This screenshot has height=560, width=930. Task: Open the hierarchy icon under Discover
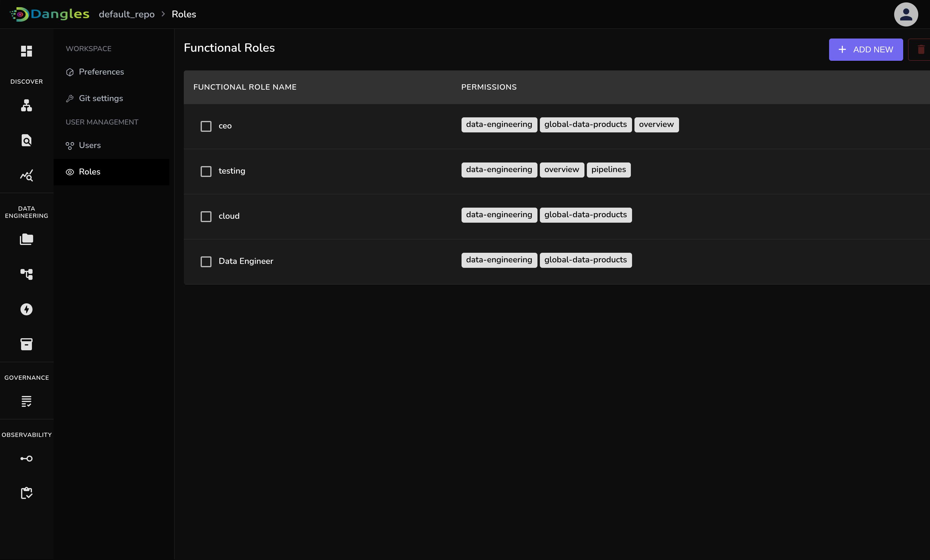(x=27, y=106)
